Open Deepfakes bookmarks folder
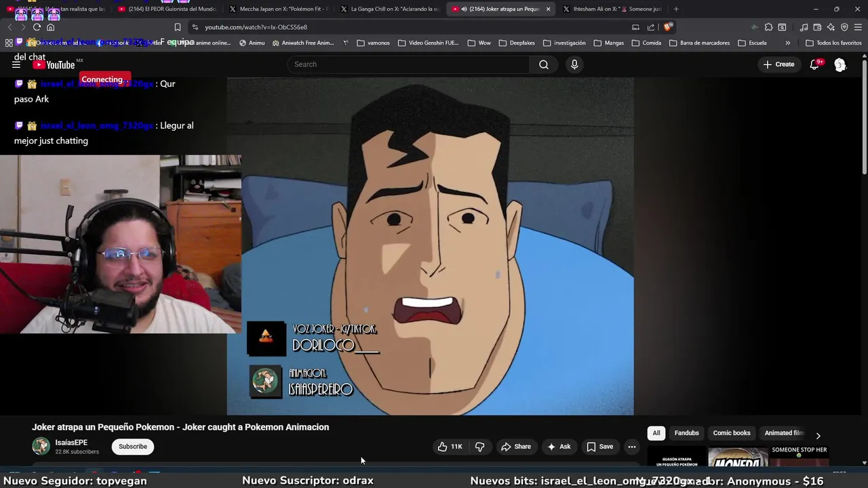The height and width of the screenshot is (488, 868). [x=516, y=43]
